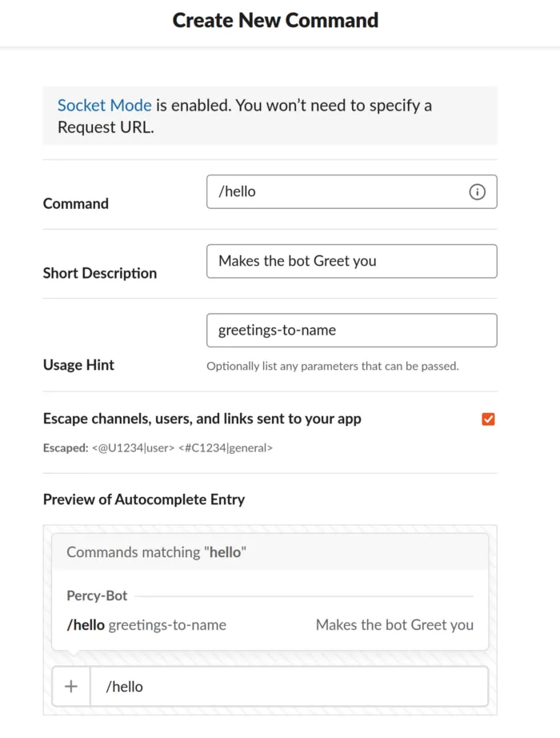Screen dimensions: 560x738
Task: Toggle the escape channels, users, and links checkbox
Action: pyautogui.click(x=488, y=419)
